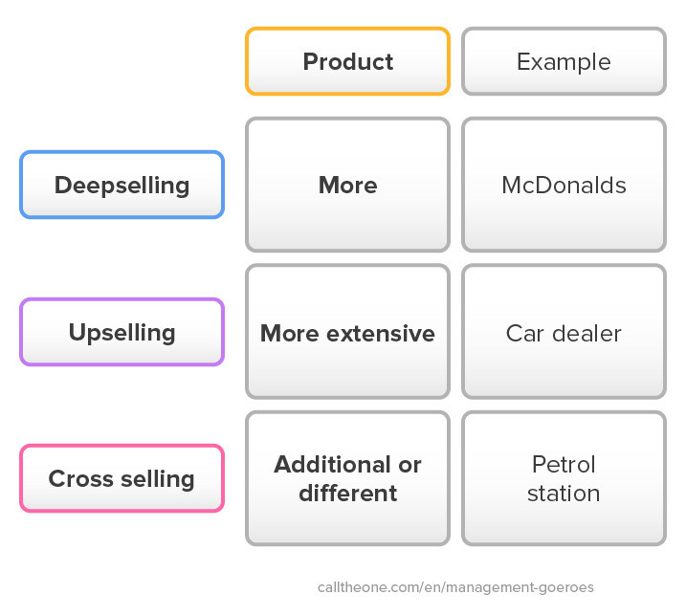The width and height of the screenshot is (686, 616).
Task: Select the More product cell
Action: (x=348, y=185)
